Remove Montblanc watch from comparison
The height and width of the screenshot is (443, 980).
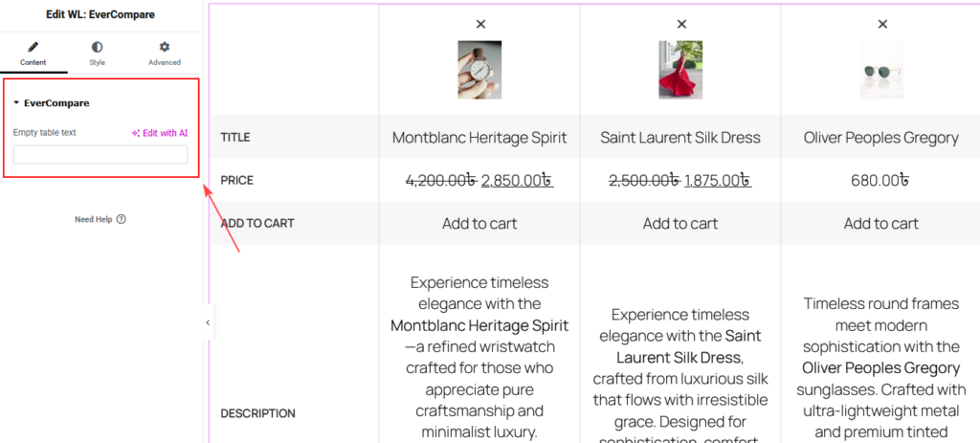(x=480, y=24)
